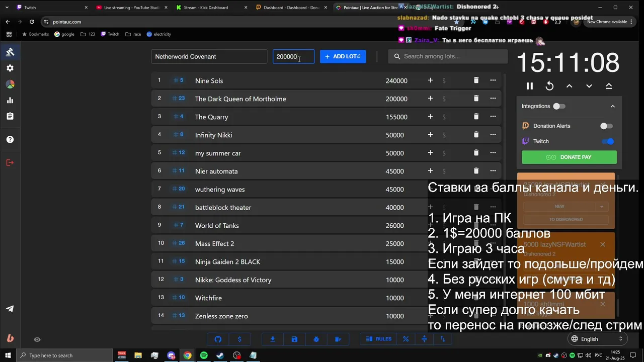Add points to Nine Sols with plus
This screenshot has width=644, height=362.
430,80
